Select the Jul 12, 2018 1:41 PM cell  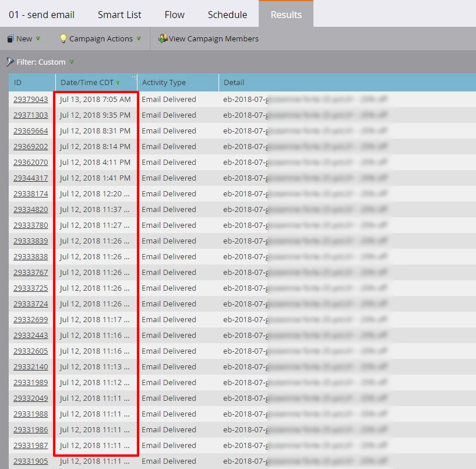(x=95, y=178)
